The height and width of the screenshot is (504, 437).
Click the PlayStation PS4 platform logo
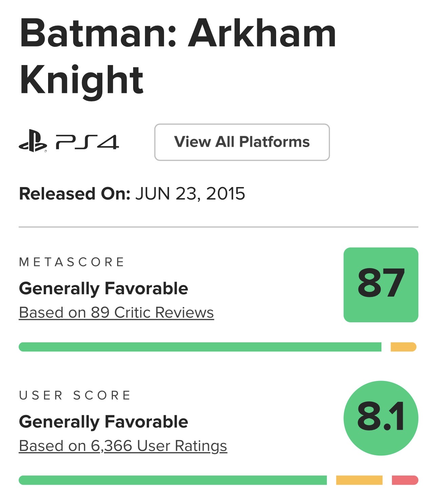tap(69, 141)
